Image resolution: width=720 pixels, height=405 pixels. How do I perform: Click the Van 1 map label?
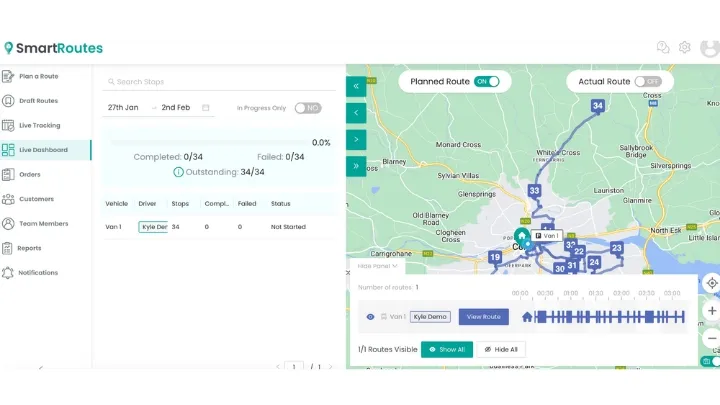[546, 236]
